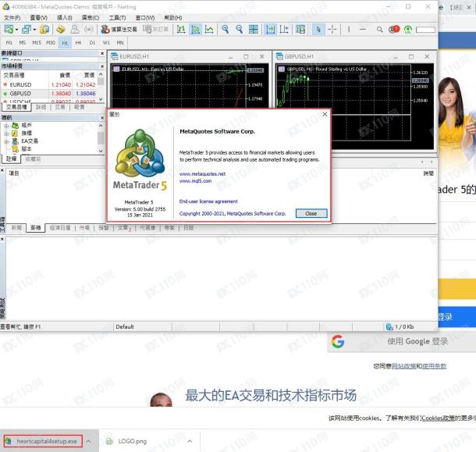Open dropdown arrow beside new chart icon
This screenshot has width=476, height=452.
click(16, 30)
